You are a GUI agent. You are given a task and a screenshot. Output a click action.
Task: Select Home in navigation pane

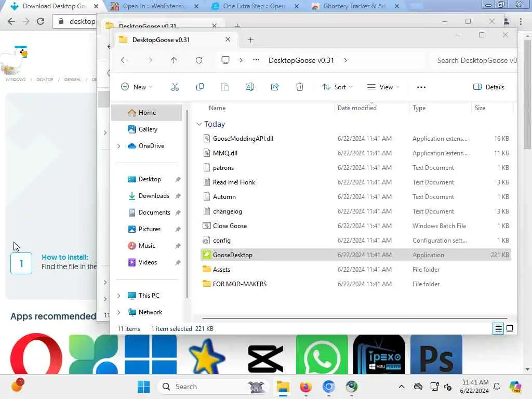pos(147,113)
